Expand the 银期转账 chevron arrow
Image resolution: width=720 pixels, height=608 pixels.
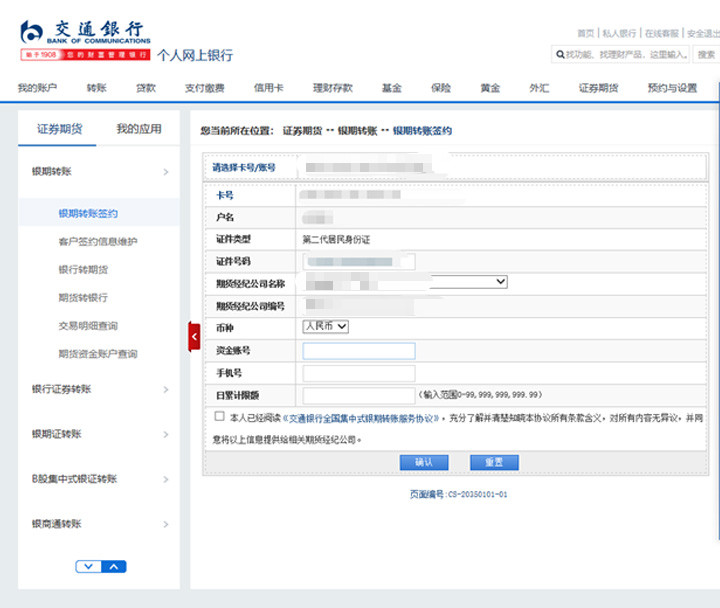click(165, 172)
